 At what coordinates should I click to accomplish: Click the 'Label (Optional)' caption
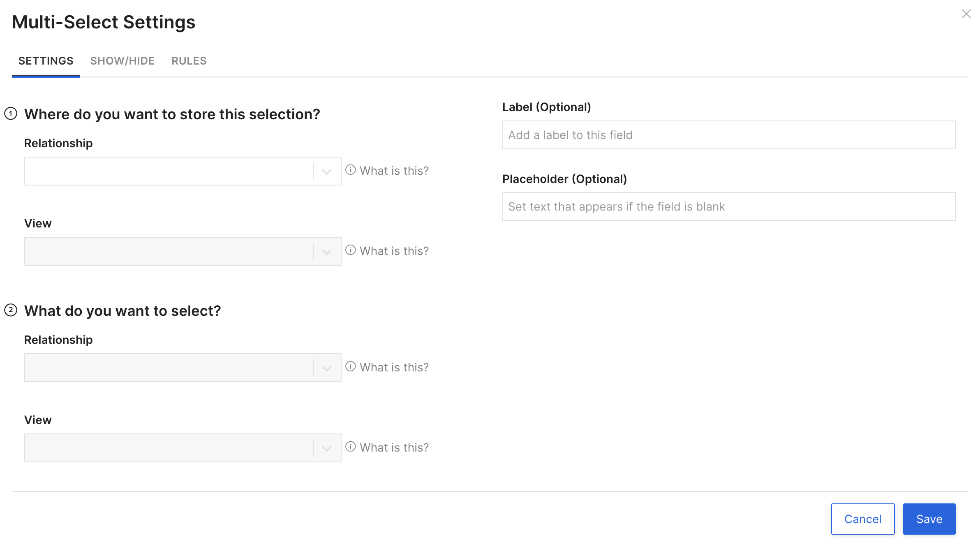click(547, 107)
